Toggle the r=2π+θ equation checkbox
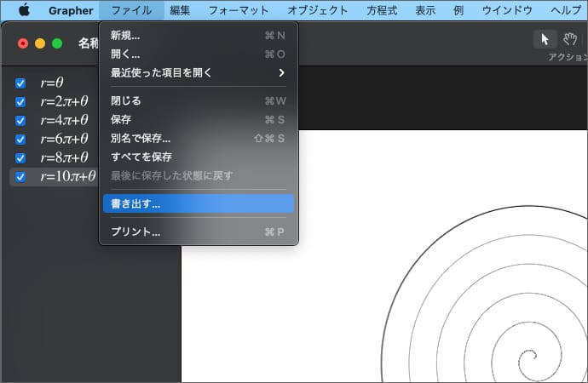 coord(21,102)
